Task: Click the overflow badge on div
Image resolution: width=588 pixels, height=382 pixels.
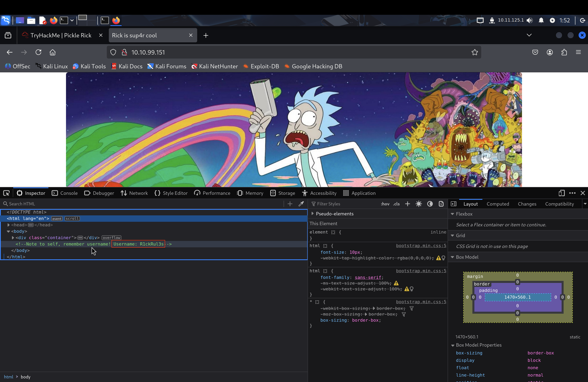Action: coord(111,238)
